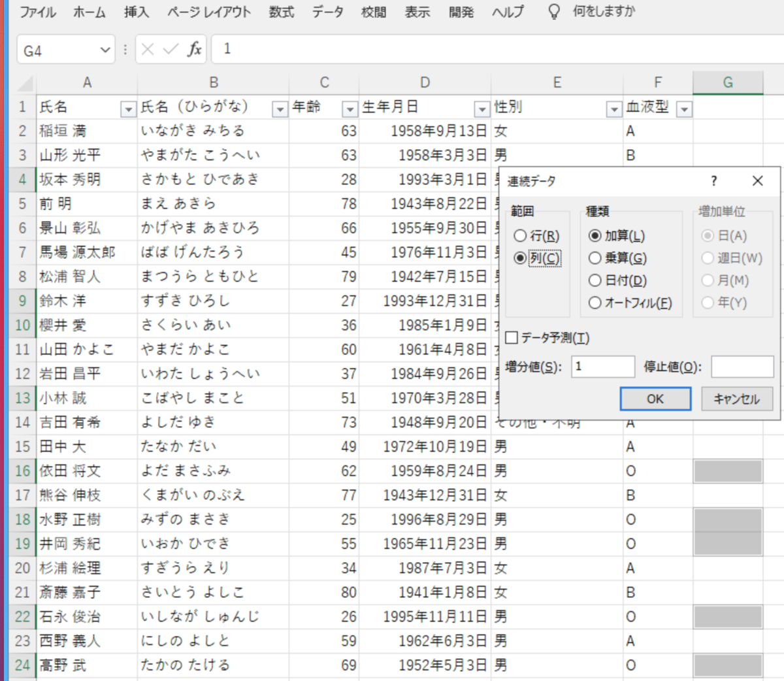This screenshot has width=784, height=681.
Task: Click the gray G cell in row 16
Action: pyautogui.click(x=728, y=471)
